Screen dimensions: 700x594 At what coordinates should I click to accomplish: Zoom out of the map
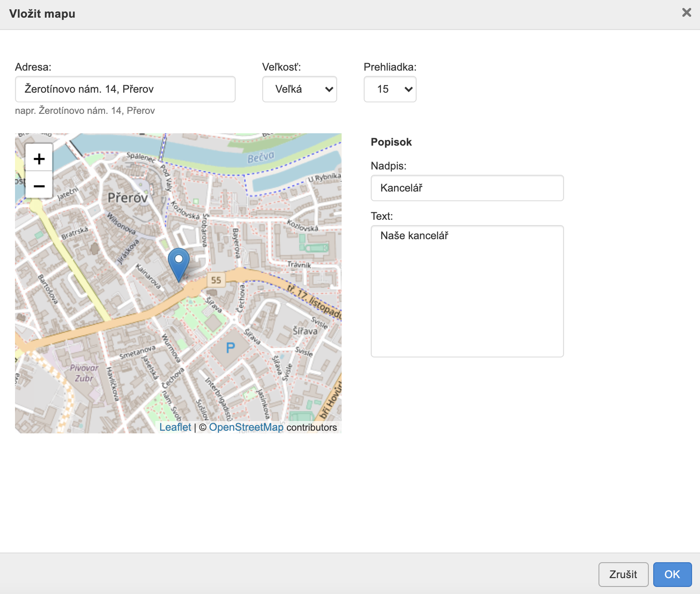pyautogui.click(x=39, y=186)
